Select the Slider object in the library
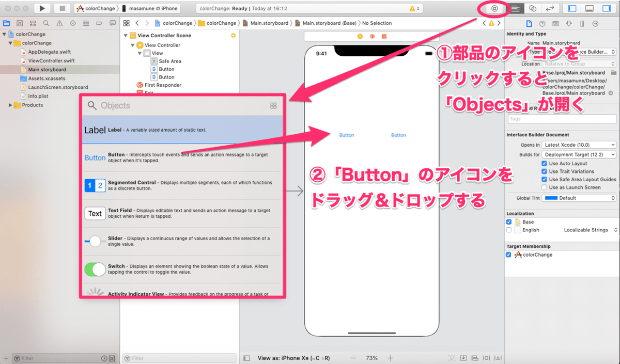 pos(182,241)
